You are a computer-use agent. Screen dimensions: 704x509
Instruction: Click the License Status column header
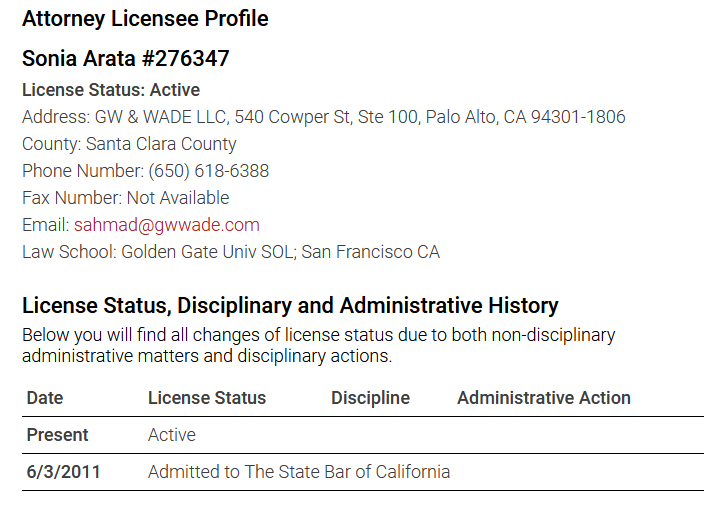207,398
